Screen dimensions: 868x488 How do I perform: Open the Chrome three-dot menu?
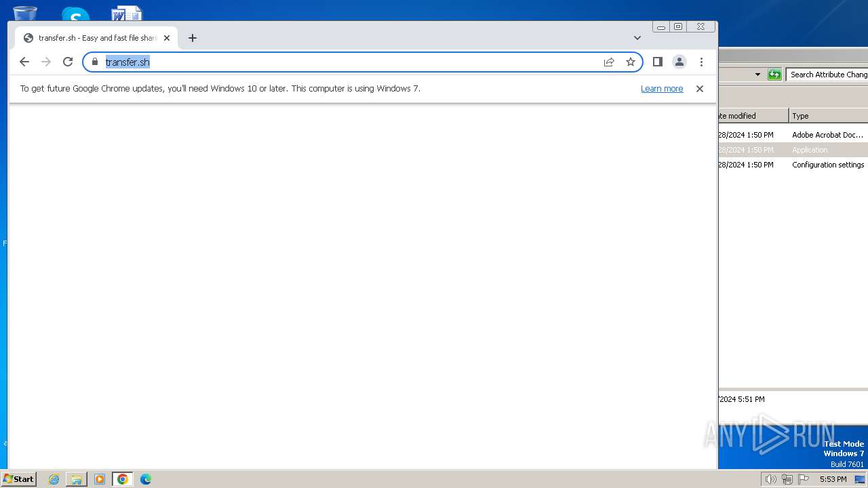(x=701, y=62)
